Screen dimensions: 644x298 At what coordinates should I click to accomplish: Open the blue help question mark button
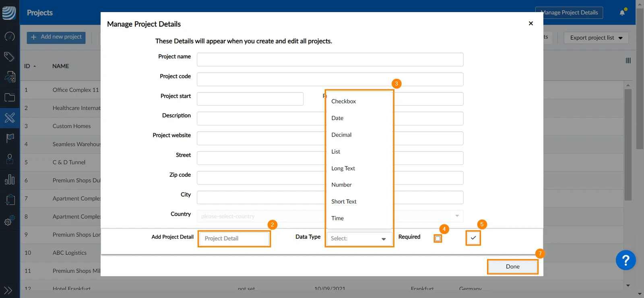point(625,260)
